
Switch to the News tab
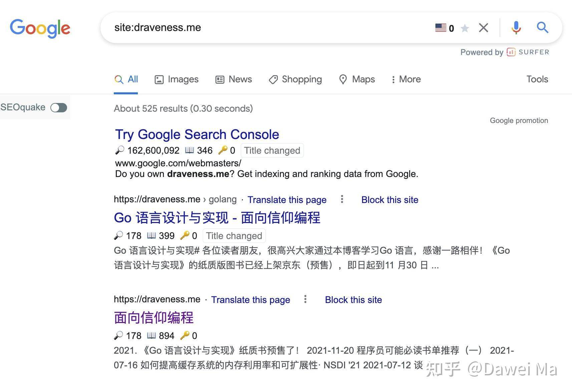234,79
